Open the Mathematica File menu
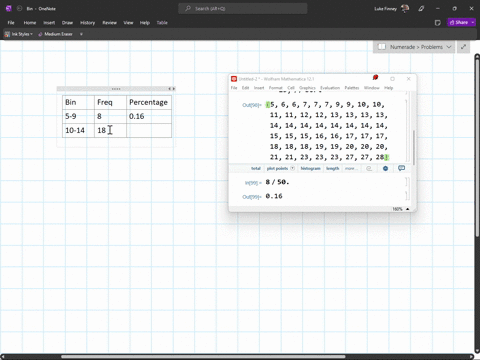The width and height of the screenshot is (480, 360). (x=234, y=88)
